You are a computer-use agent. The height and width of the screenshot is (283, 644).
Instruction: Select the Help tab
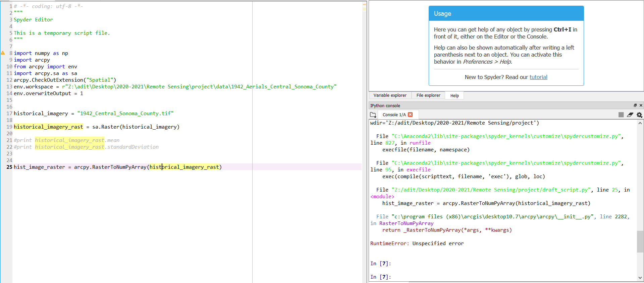[x=454, y=95]
